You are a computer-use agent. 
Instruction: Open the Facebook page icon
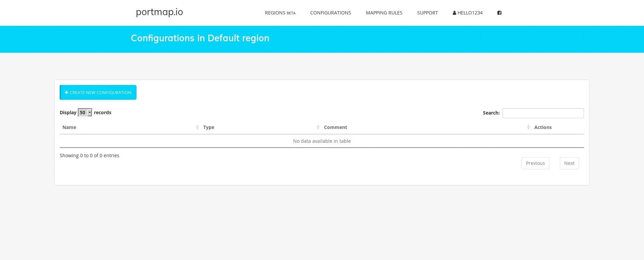[x=499, y=13]
